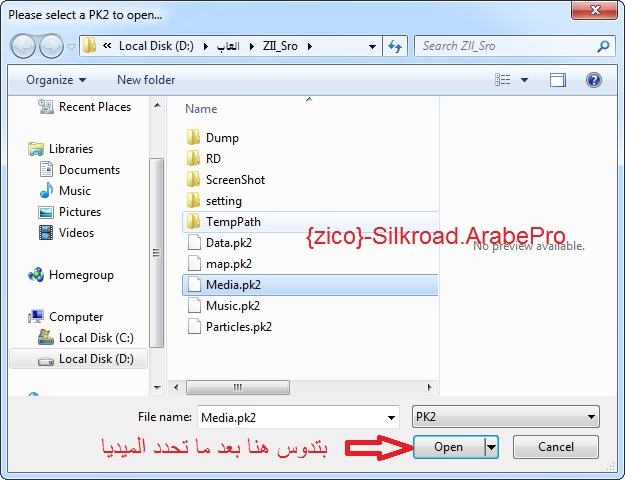Click the Back navigation arrow
625x480 pixels.
point(23,46)
